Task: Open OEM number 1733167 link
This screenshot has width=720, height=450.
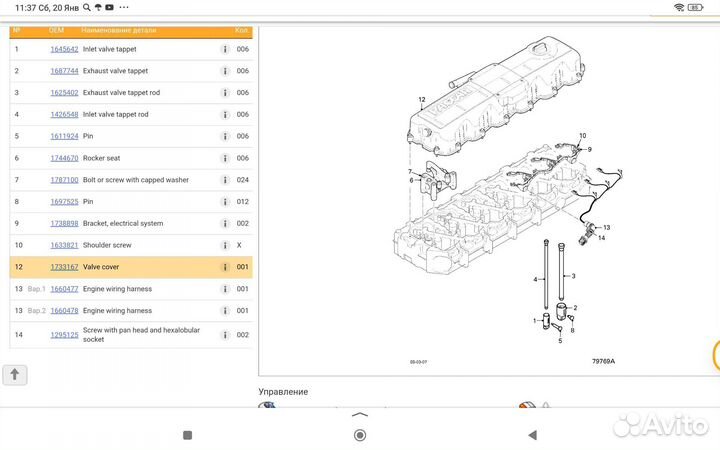Action: [x=64, y=267]
